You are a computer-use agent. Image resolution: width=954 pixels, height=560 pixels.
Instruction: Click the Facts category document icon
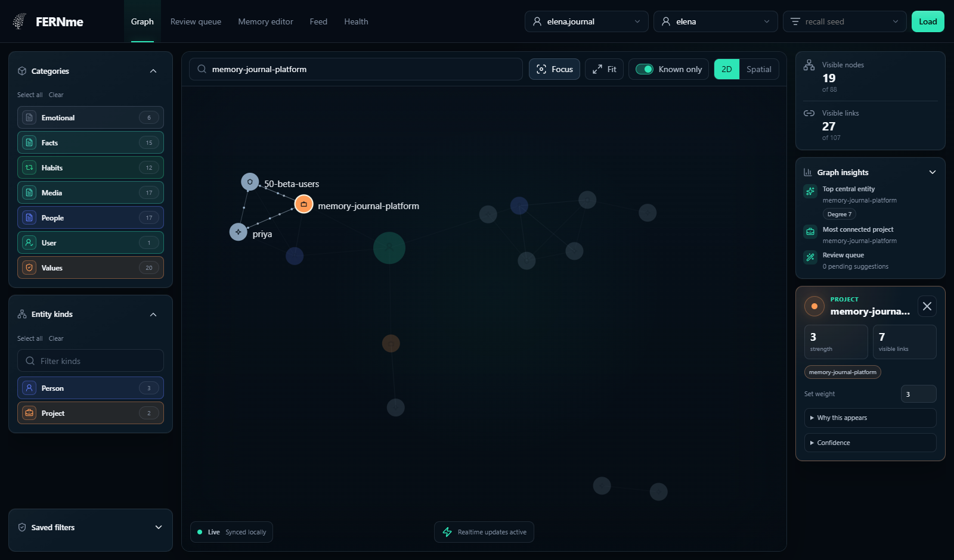click(29, 142)
